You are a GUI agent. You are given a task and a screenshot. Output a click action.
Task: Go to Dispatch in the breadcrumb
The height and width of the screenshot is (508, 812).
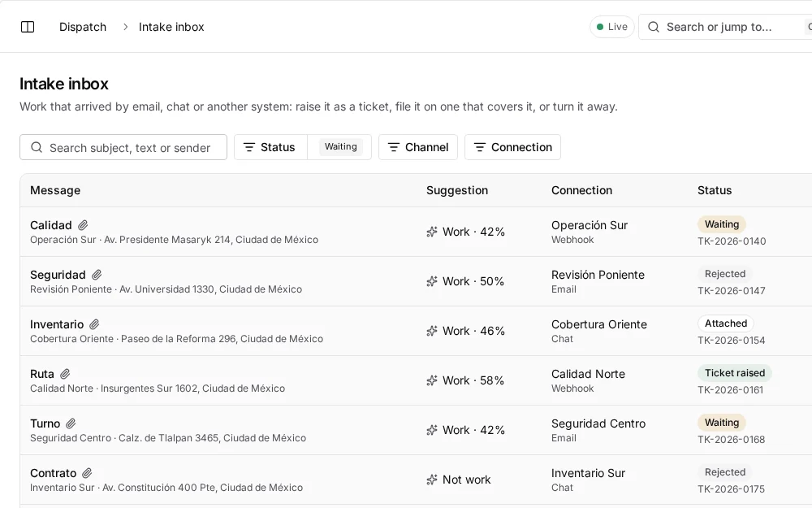[83, 27]
